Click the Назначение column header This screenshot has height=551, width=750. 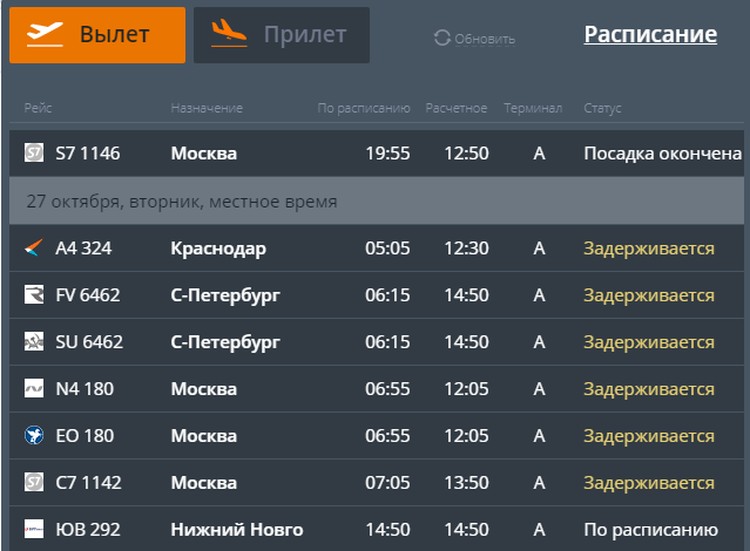[206, 108]
